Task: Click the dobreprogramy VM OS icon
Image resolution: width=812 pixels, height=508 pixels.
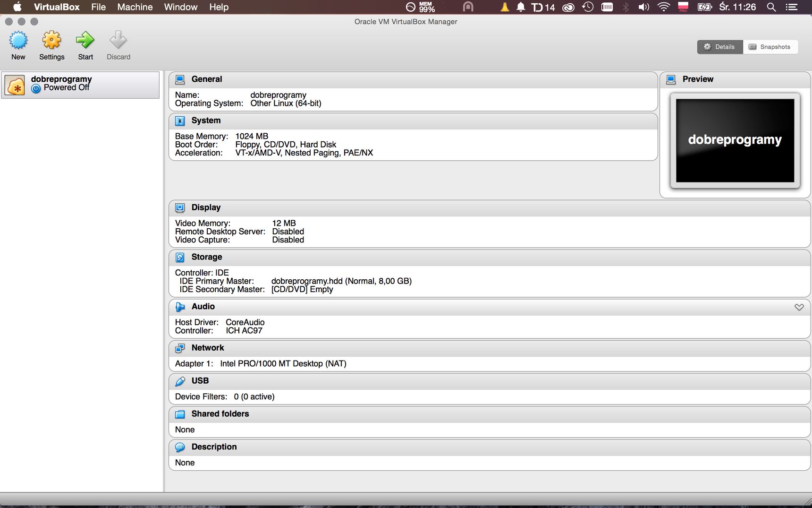Action: click(15, 86)
